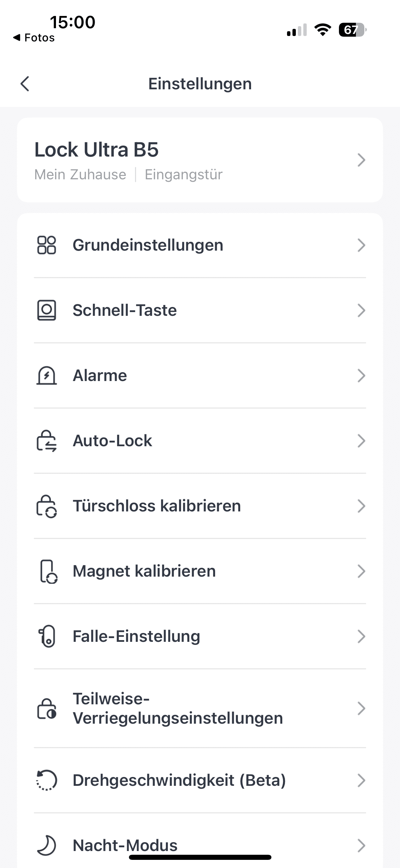Viewport: 400px width, 868px height.
Task: Tap the Grundeinstellungen grid icon
Action: (x=46, y=245)
